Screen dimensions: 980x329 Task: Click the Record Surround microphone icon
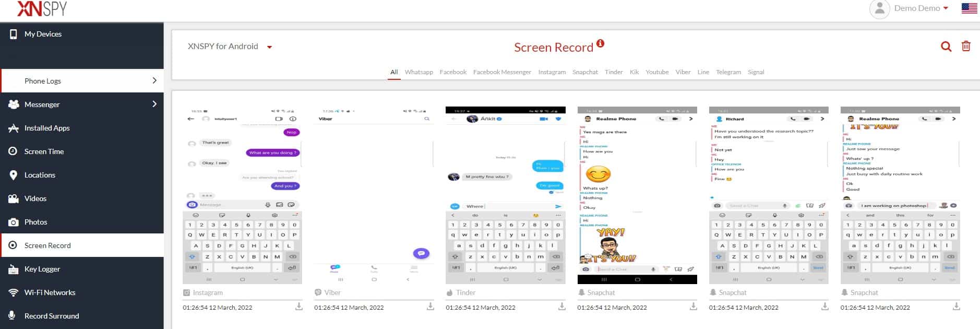coord(11,315)
